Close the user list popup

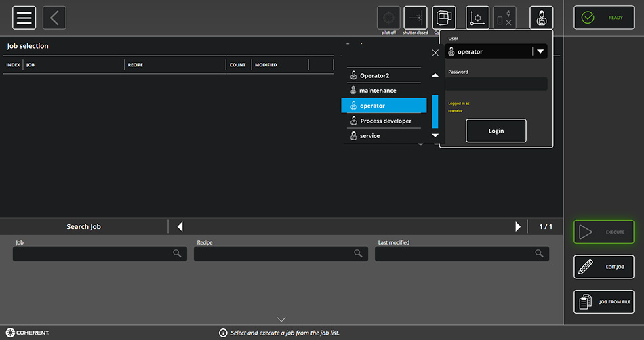click(x=435, y=53)
